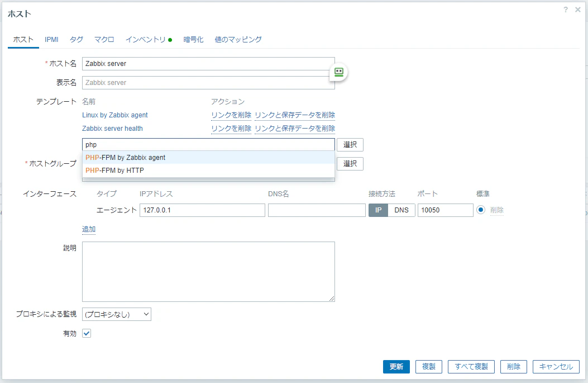Open the マクロ tab

tap(104, 40)
